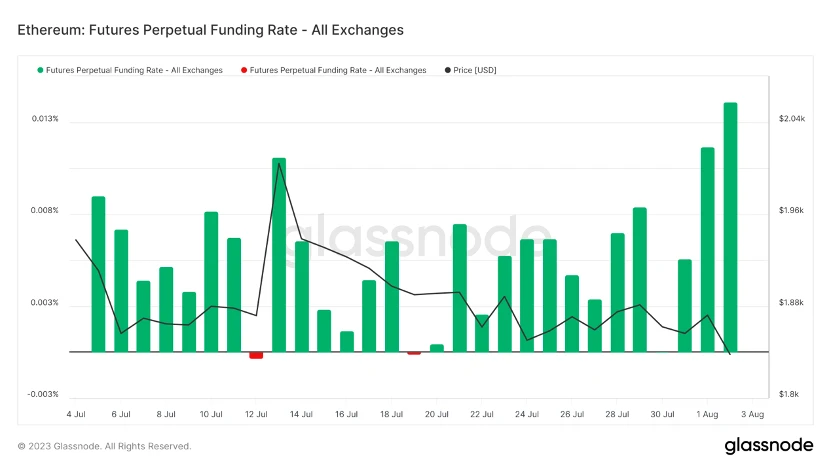Click the red legend dot for Funding Rate
The image size is (832, 468).
pos(244,70)
